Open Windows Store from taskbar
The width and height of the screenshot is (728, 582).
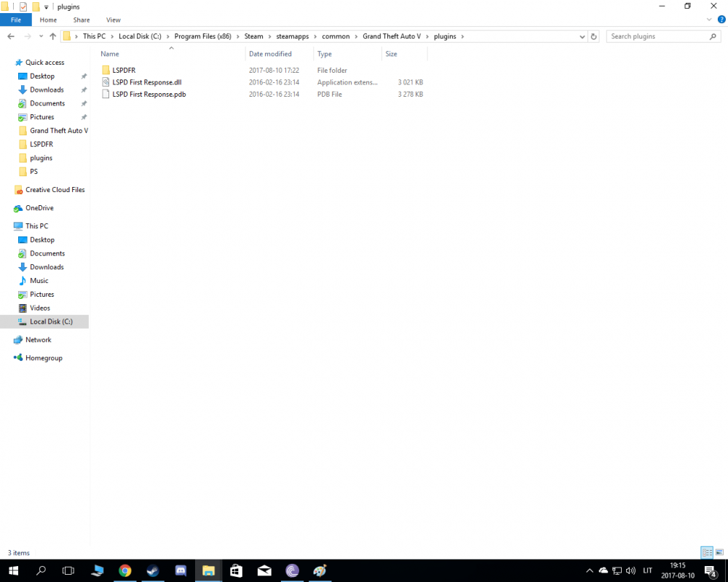point(237,570)
